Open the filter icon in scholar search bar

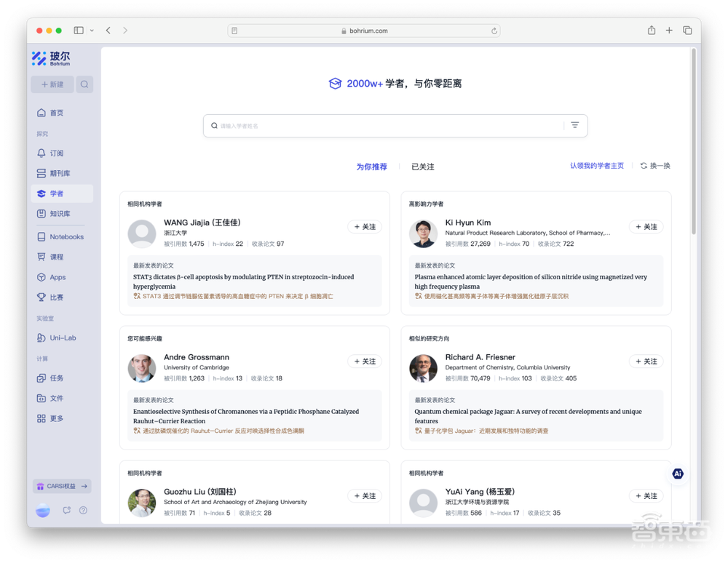pos(574,125)
